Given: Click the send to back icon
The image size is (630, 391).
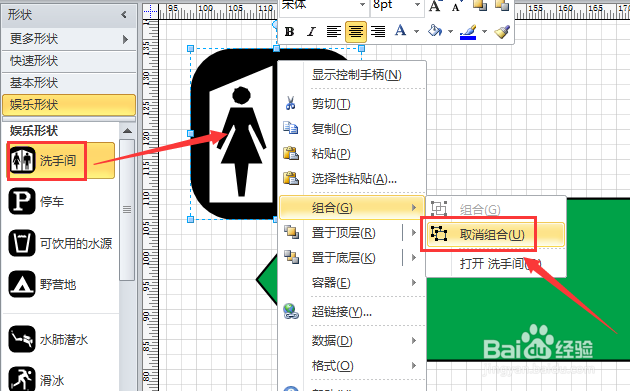Looking at the screenshot, I should coord(291,257).
